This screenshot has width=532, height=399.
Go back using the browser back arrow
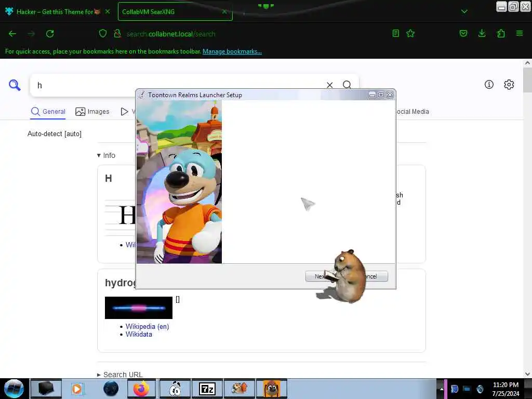[12, 34]
